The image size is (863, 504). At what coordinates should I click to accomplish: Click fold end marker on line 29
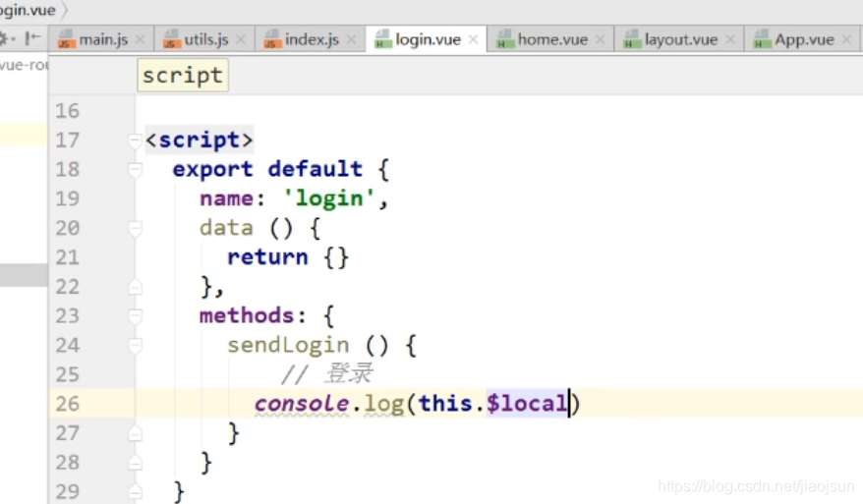135,491
